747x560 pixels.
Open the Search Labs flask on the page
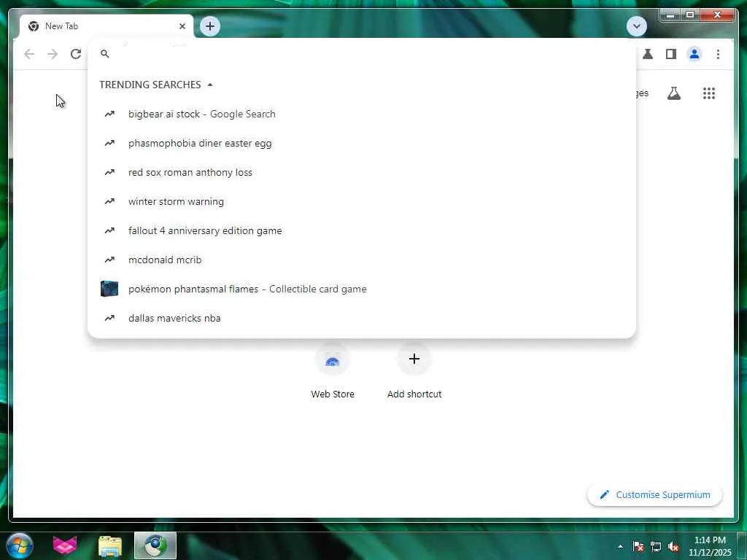coord(673,93)
